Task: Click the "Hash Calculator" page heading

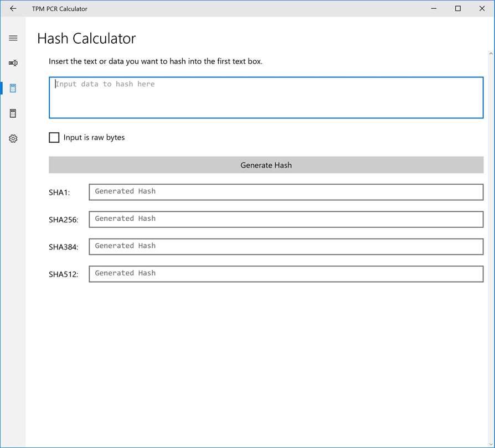Action: pyautogui.click(x=86, y=39)
